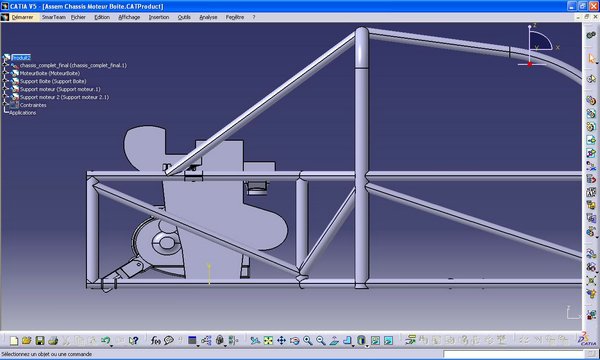Open the Formula f(x) tool
The height and width of the screenshot is (360, 600).
point(155,340)
